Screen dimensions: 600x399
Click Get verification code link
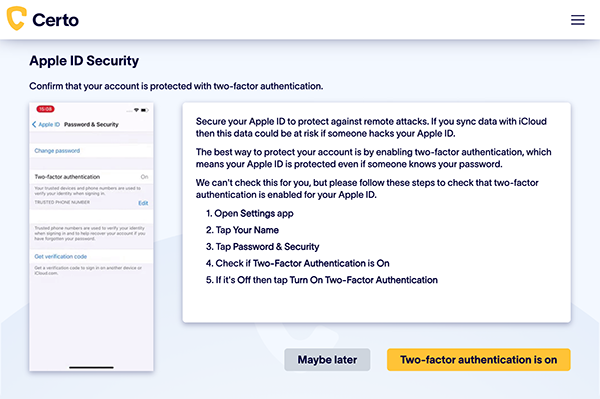pos(60,256)
